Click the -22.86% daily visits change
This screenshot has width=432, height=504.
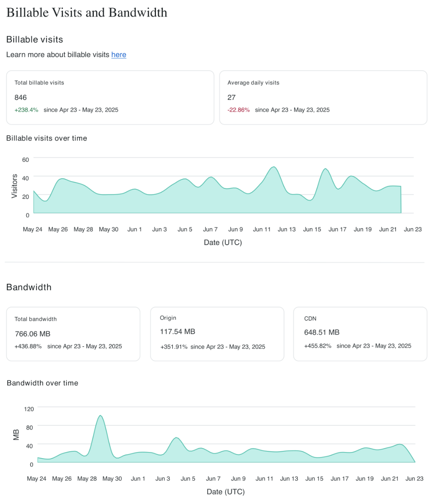(238, 110)
